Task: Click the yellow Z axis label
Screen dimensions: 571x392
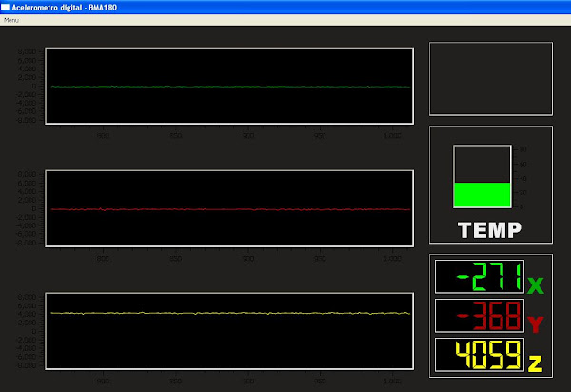Action: coord(535,363)
